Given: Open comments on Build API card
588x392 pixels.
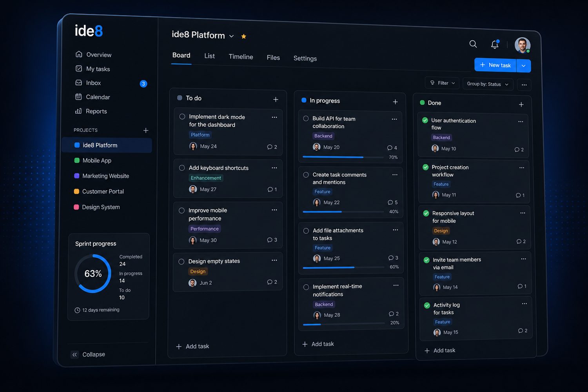Looking at the screenshot, I should (x=392, y=148).
